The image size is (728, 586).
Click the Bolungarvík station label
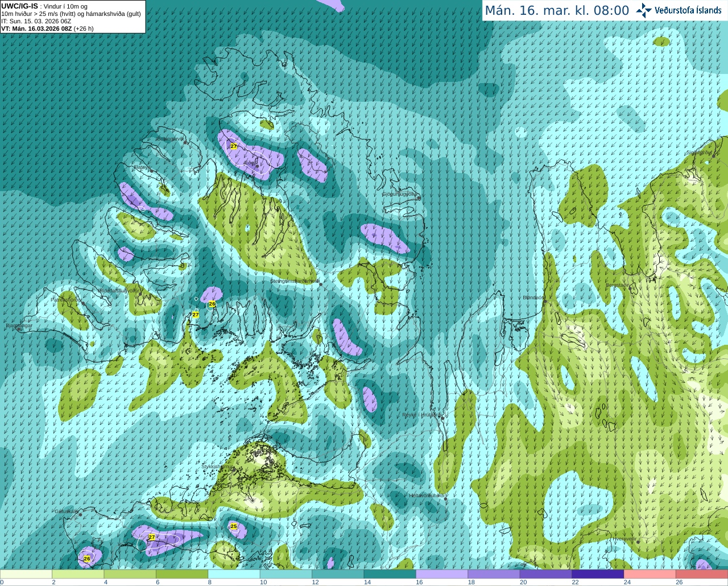(169, 139)
